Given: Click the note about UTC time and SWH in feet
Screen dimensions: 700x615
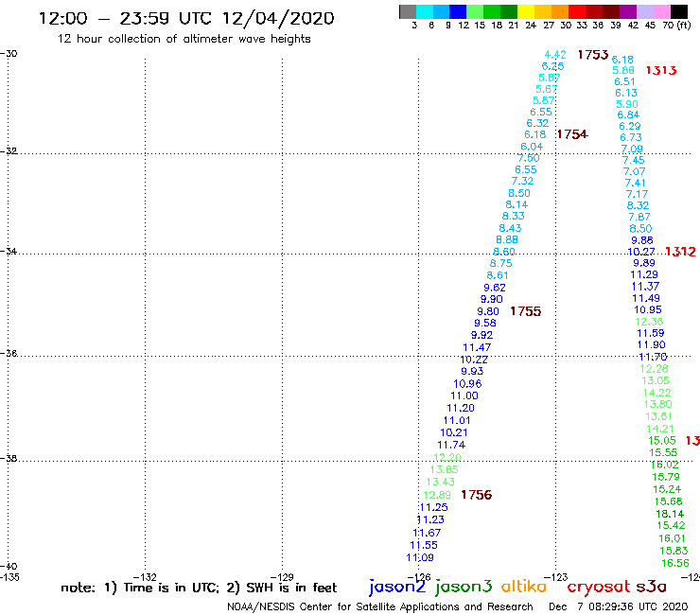Looking at the screenshot, I should point(199,588).
